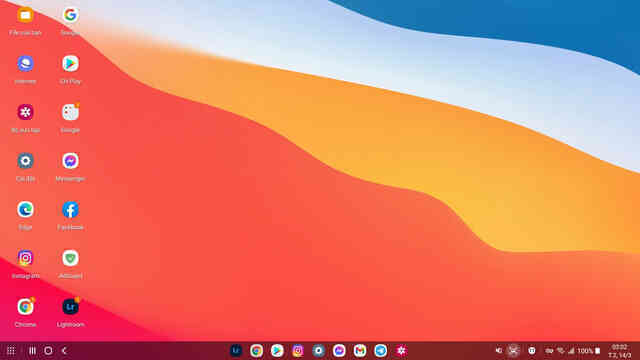Screen dimensions: 640x360
Task: Open Gmail from the taskbar
Action: 360,351
